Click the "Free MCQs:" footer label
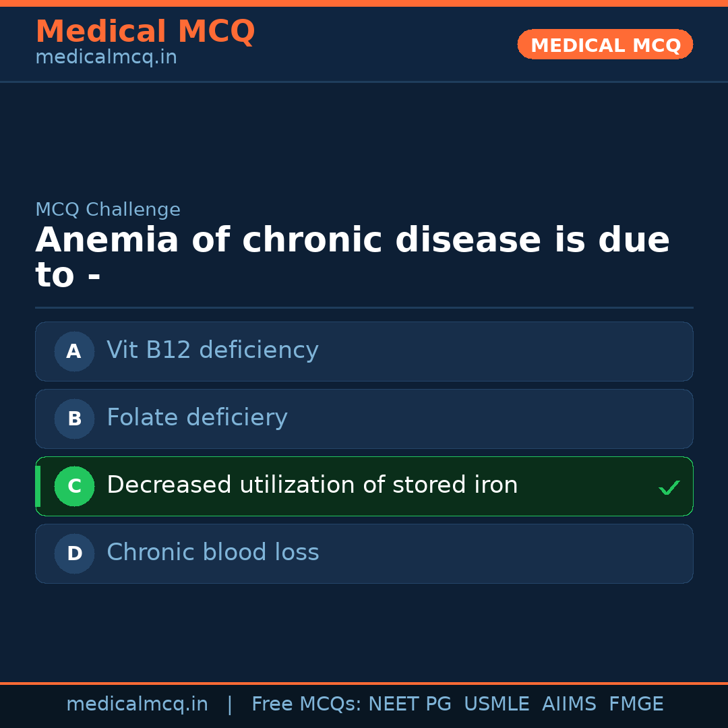The image size is (728, 728). tap(307, 704)
